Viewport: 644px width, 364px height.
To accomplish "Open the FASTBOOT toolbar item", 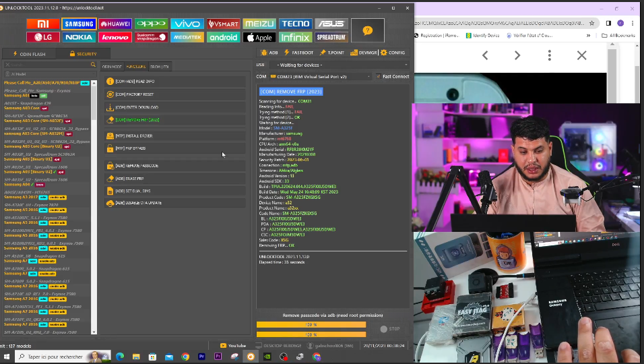I will tap(298, 53).
